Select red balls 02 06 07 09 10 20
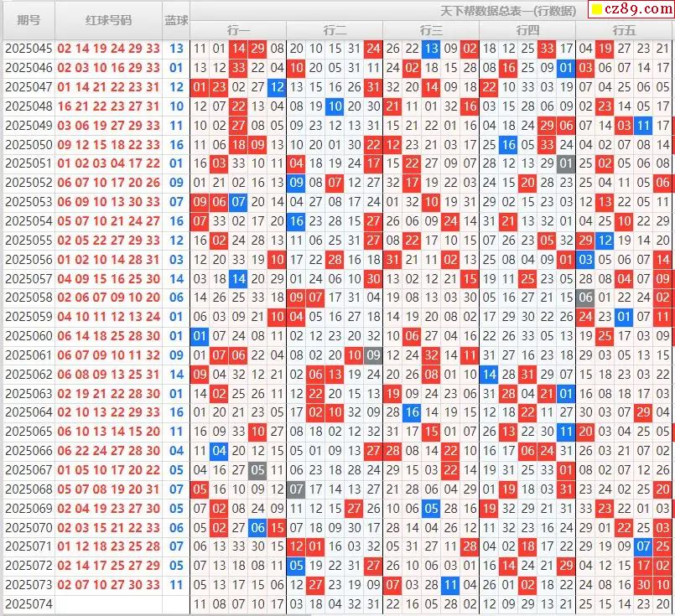 click(x=108, y=298)
